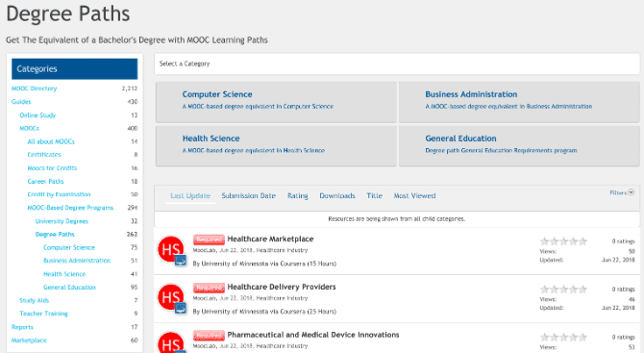This screenshot has width=644, height=353.
Task: Open the Healthcare Delivery Providers resource title
Action: tap(282, 287)
